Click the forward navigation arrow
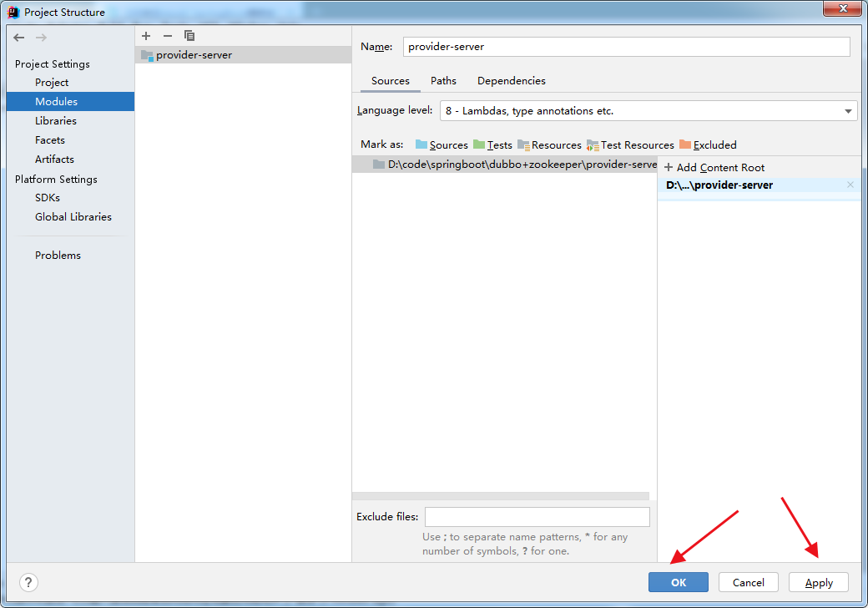 click(41, 38)
